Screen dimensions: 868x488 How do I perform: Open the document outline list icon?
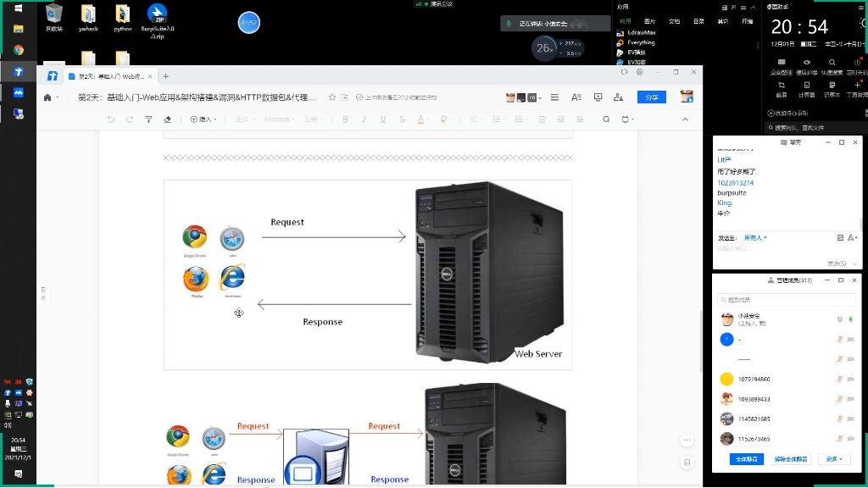pos(554,97)
